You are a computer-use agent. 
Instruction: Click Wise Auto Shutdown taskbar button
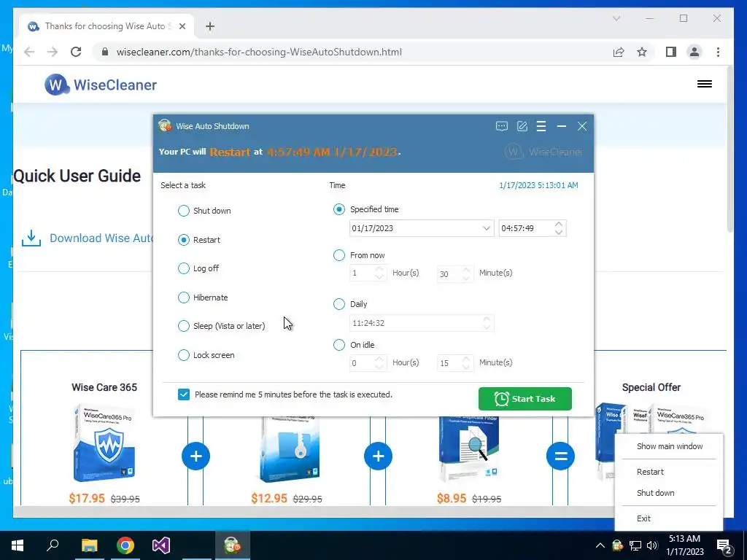[233, 545]
